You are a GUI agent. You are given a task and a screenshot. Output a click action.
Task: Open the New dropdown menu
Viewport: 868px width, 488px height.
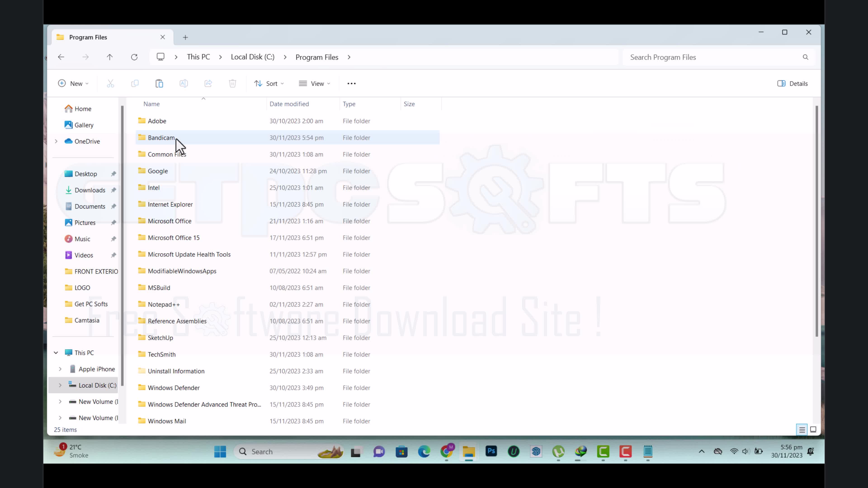tap(73, 84)
